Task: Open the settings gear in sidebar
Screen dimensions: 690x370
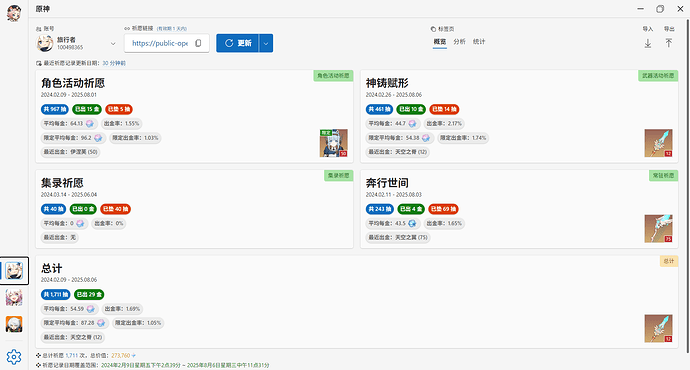Action: (x=14, y=357)
